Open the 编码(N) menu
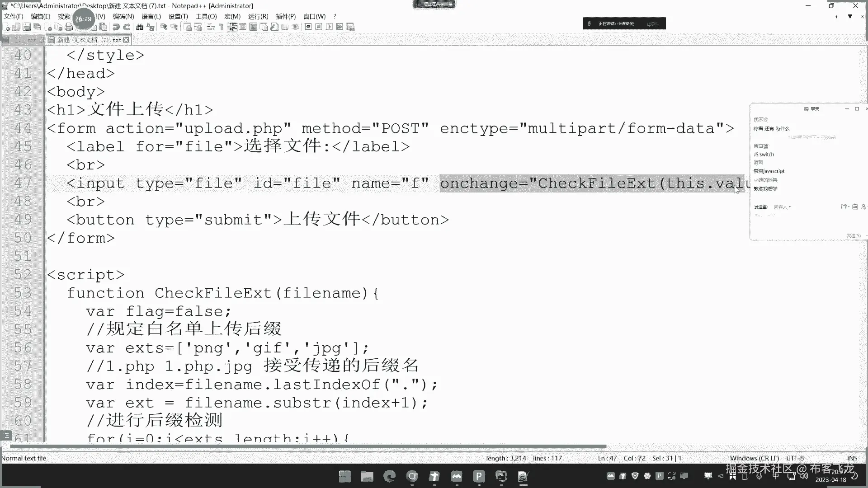Image resolution: width=868 pixels, height=488 pixels. click(123, 16)
